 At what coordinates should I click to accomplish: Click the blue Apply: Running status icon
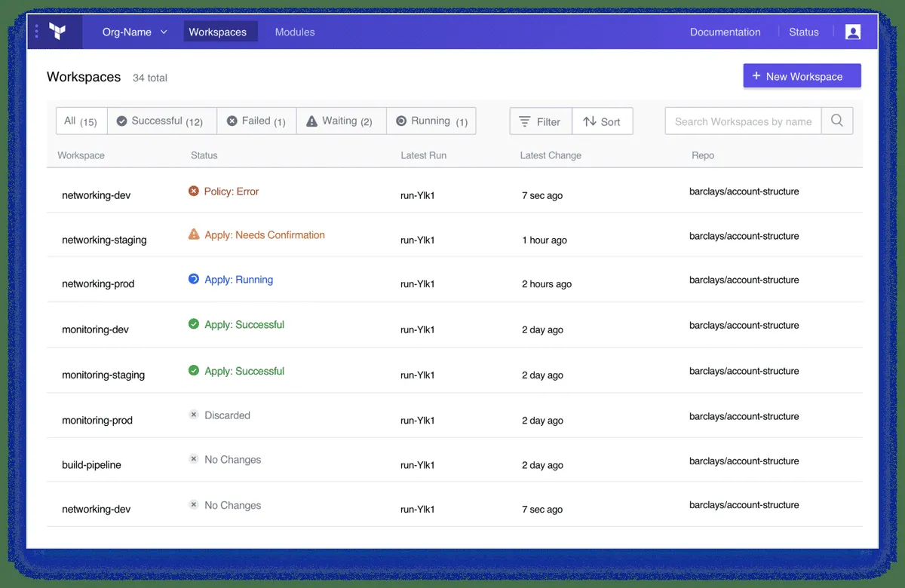[194, 279]
